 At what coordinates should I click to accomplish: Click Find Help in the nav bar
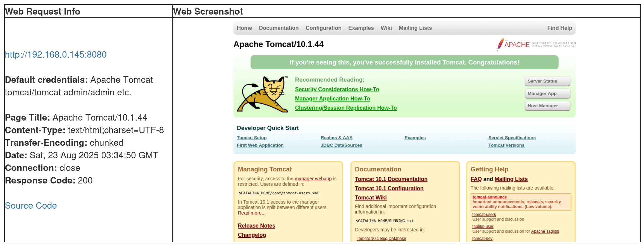(560, 28)
